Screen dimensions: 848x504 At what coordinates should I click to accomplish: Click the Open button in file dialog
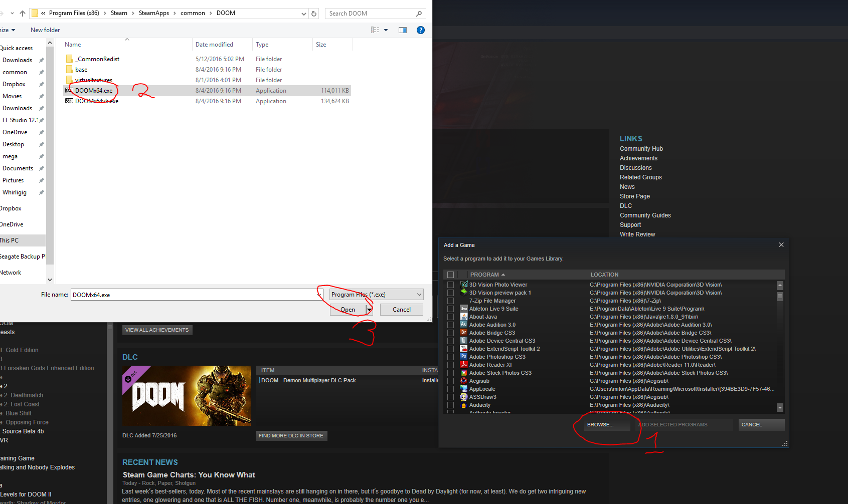click(x=348, y=310)
